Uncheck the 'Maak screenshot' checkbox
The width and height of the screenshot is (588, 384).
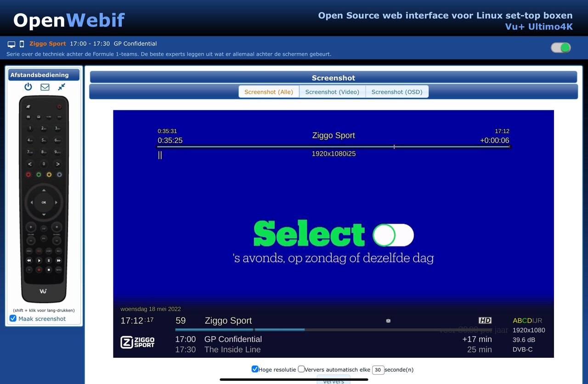[13, 318]
